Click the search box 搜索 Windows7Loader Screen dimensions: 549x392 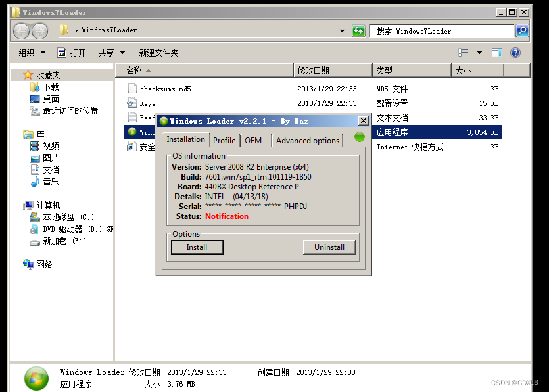click(442, 31)
